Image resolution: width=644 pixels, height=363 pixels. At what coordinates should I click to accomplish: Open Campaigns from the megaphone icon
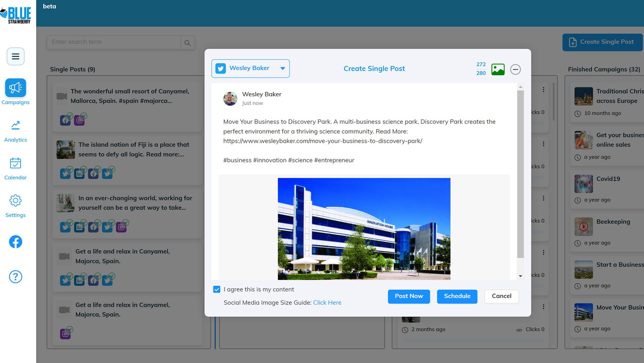16,88
